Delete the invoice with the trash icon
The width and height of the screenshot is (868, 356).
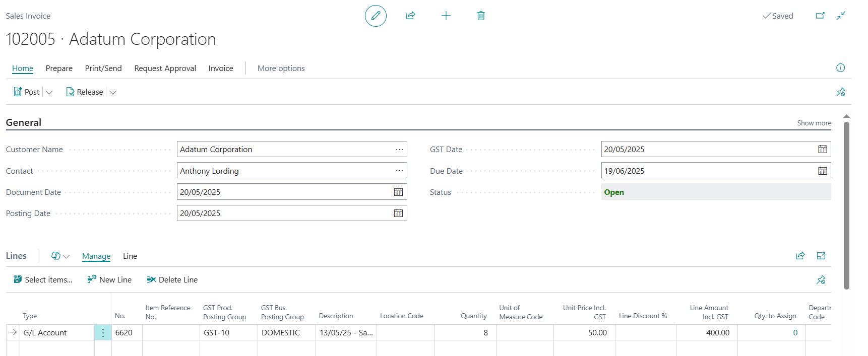(x=481, y=16)
